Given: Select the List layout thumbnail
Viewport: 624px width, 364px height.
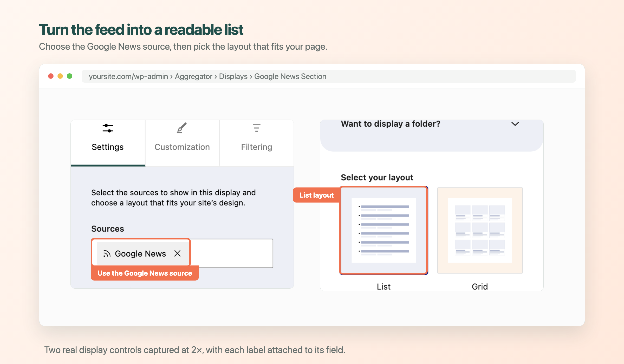Looking at the screenshot, I should 384,230.
